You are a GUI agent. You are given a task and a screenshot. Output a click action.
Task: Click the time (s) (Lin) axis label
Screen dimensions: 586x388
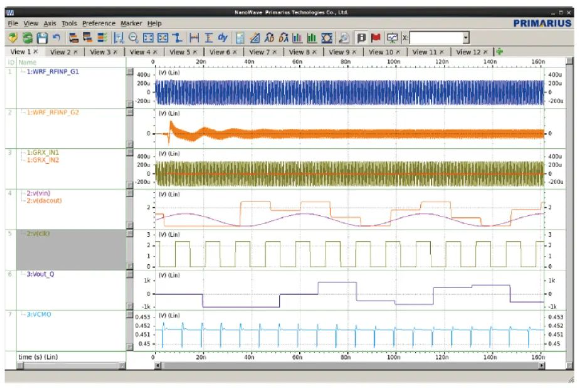(38, 357)
